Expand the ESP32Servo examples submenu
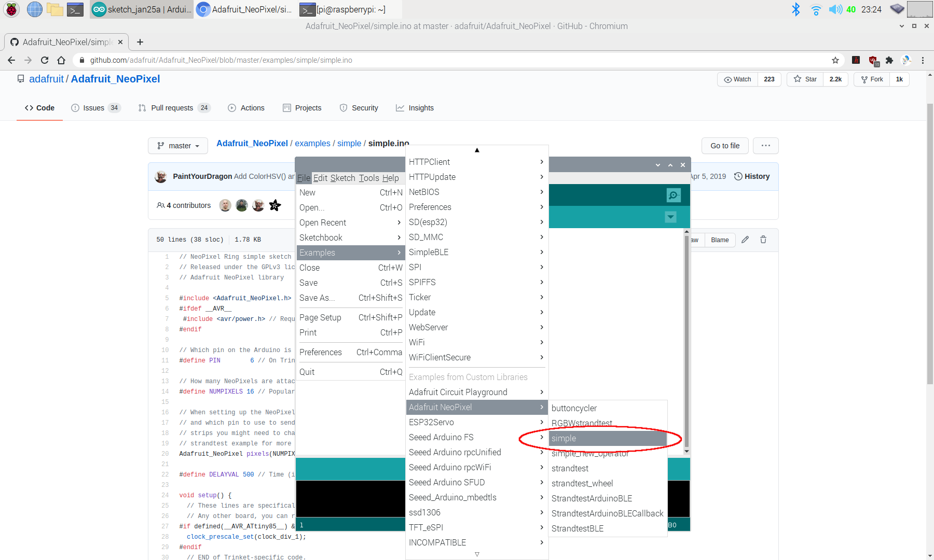The height and width of the screenshot is (560, 934). [477, 422]
